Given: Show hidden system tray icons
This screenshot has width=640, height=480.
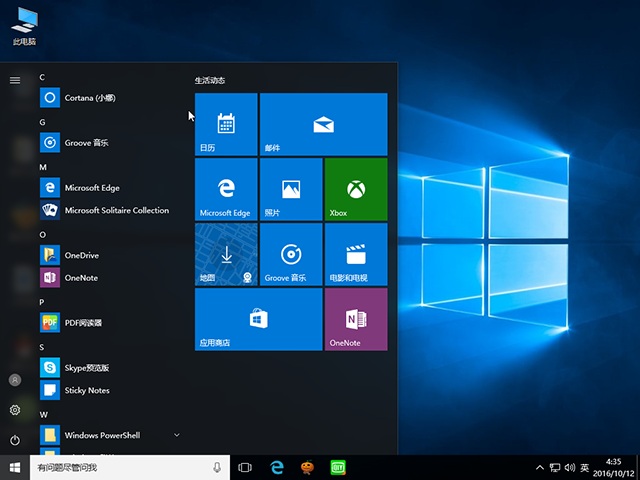Looking at the screenshot, I should pos(541,467).
